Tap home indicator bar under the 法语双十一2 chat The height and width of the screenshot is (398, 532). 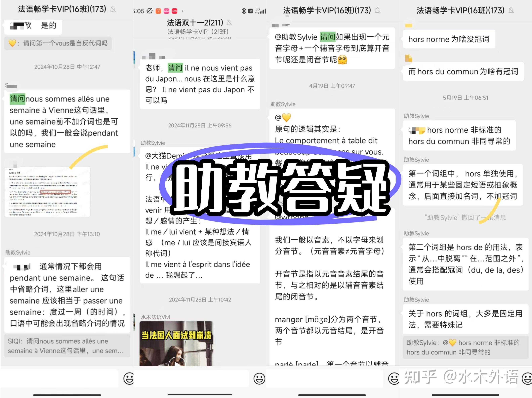click(200, 394)
